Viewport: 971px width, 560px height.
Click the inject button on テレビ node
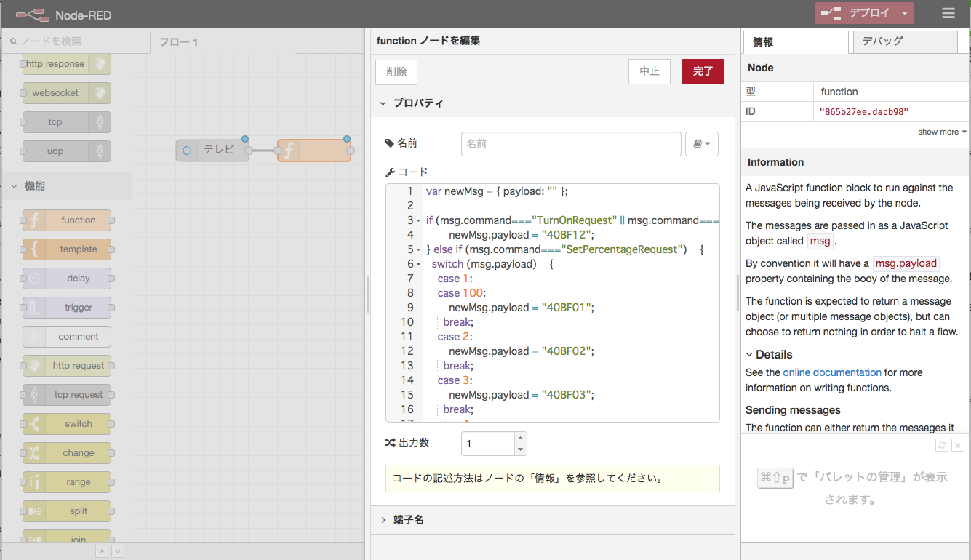186,151
